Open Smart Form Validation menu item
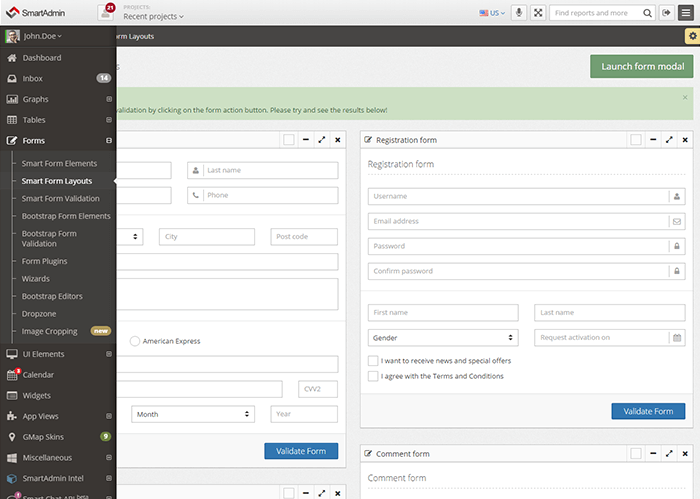 [x=60, y=199]
